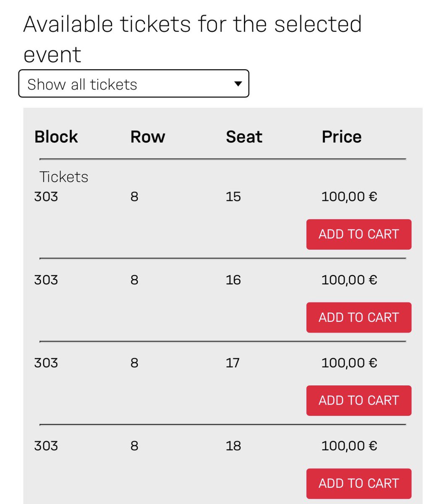Click the Tickets group label

coord(64,177)
